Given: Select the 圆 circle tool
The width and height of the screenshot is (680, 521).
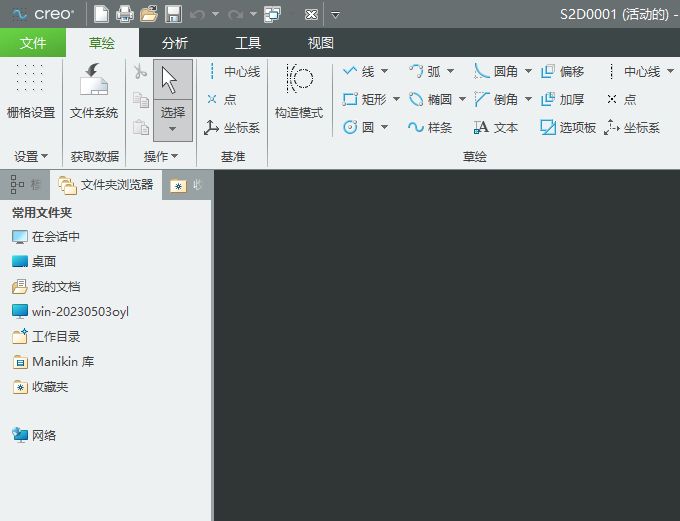Looking at the screenshot, I should point(359,128).
